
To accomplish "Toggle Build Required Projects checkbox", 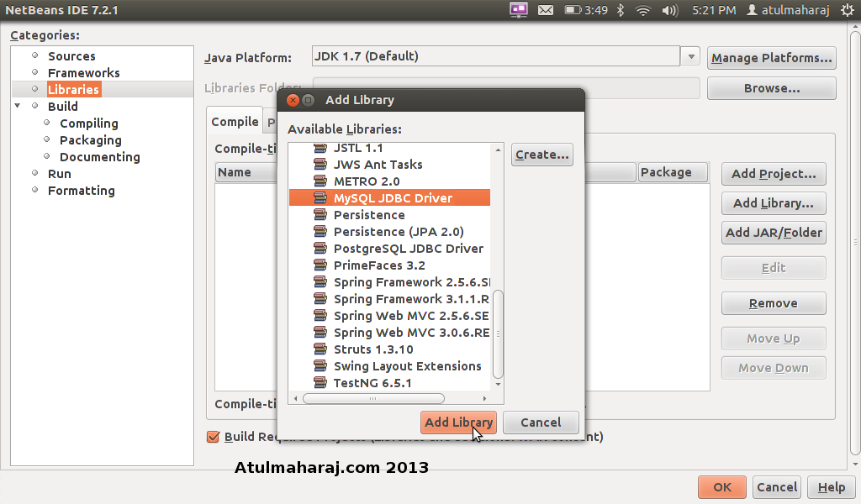I will (213, 437).
